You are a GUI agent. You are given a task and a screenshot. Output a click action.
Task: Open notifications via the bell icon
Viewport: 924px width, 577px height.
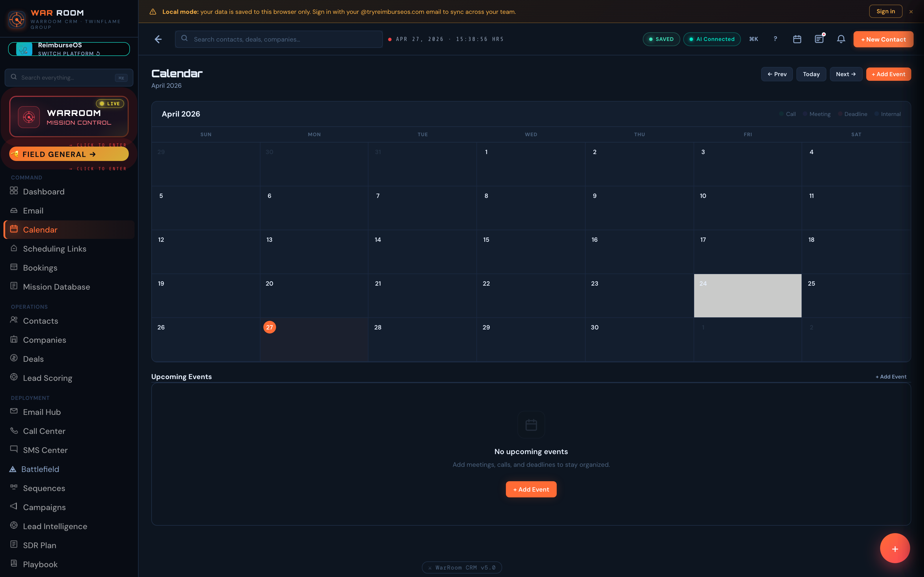[x=841, y=39]
